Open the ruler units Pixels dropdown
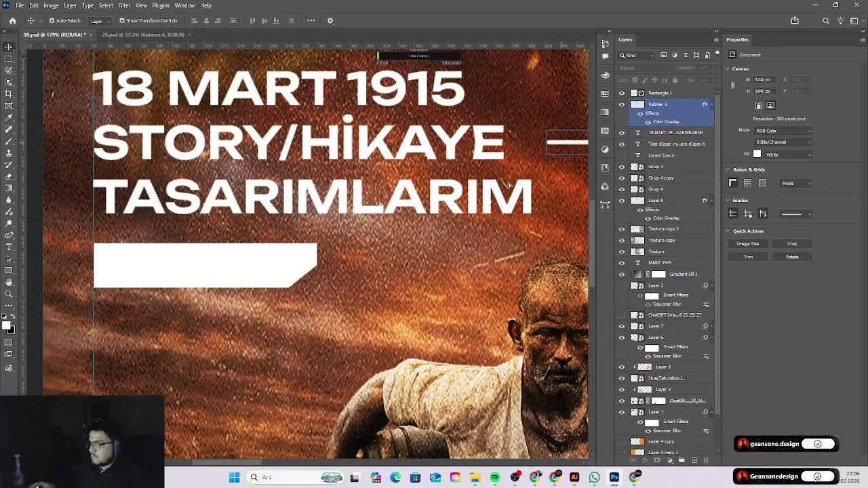The height and width of the screenshot is (488, 868). (x=796, y=183)
